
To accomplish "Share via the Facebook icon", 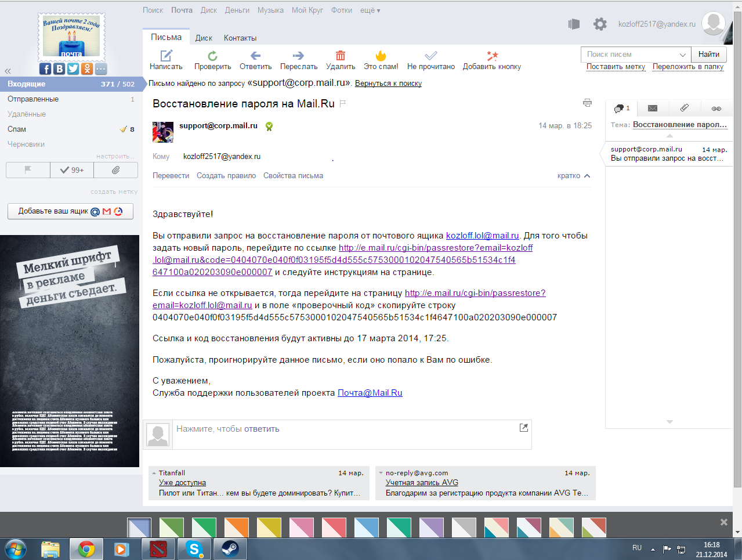I will pyautogui.click(x=46, y=68).
